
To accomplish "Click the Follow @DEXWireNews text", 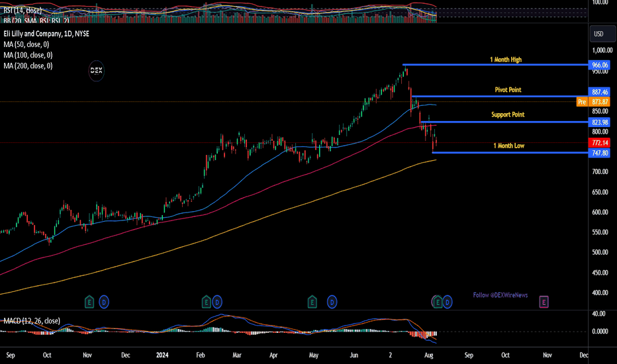I will click(500, 295).
